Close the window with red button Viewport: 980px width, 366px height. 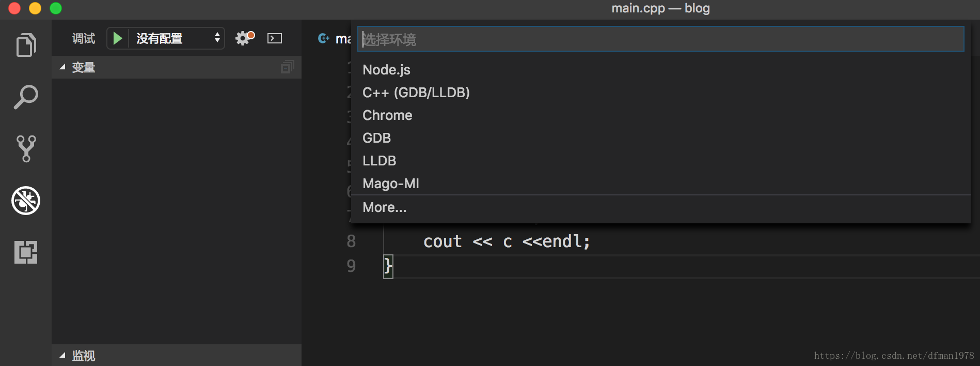coord(14,8)
